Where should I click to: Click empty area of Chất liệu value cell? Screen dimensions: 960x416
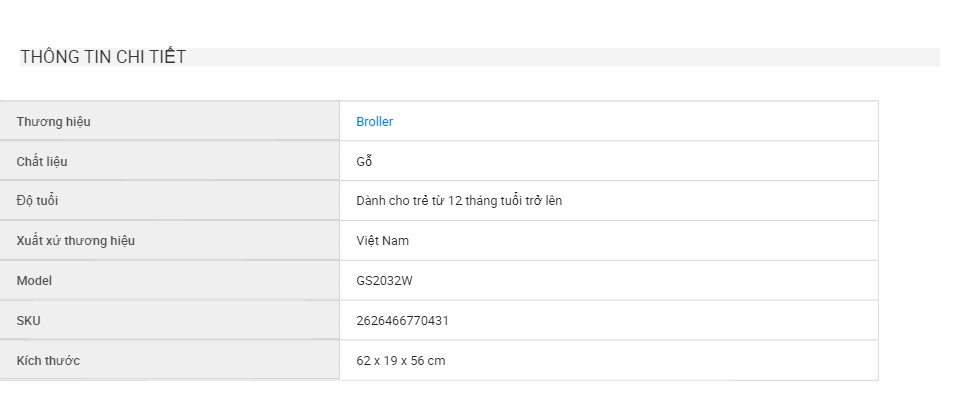tap(624, 161)
